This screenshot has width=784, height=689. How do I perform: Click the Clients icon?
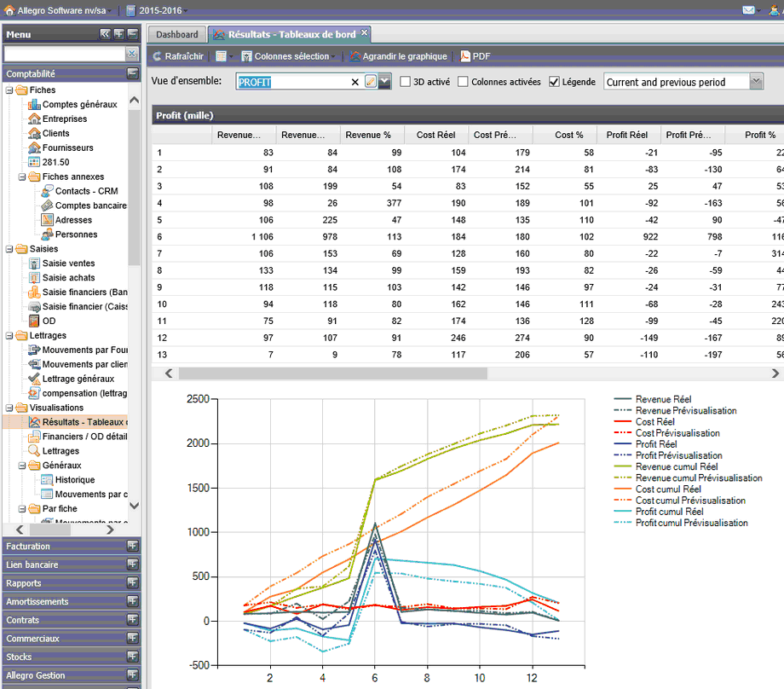point(34,133)
